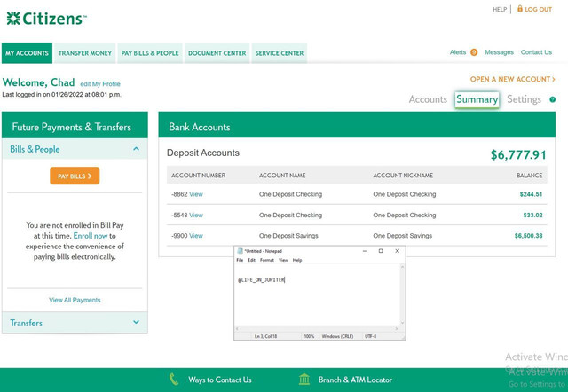Viewport: 568px width, 392px height.
Task: Open View All Payments
Action: click(x=75, y=300)
